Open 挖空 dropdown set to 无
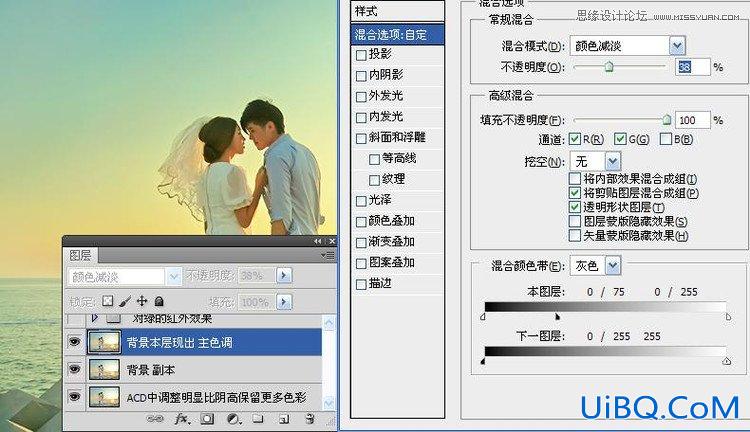 click(x=613, y=162)
